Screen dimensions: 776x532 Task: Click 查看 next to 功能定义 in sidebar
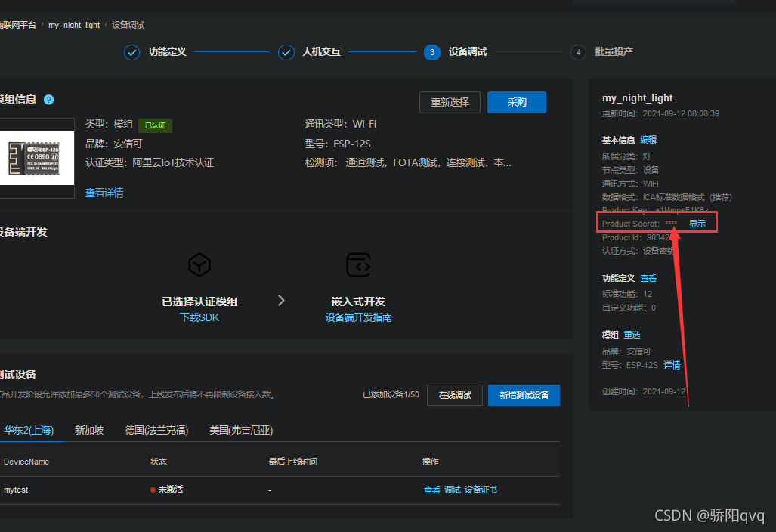tap(648, 279)
